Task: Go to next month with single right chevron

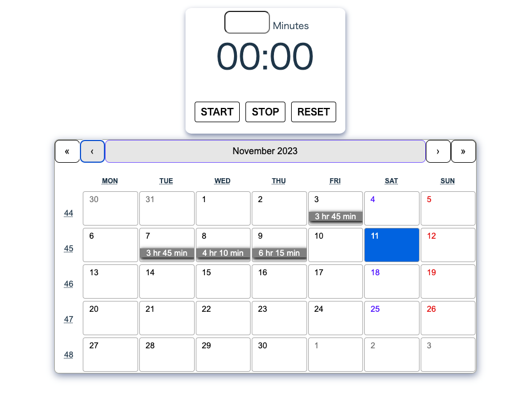Action: coord(438,151)
